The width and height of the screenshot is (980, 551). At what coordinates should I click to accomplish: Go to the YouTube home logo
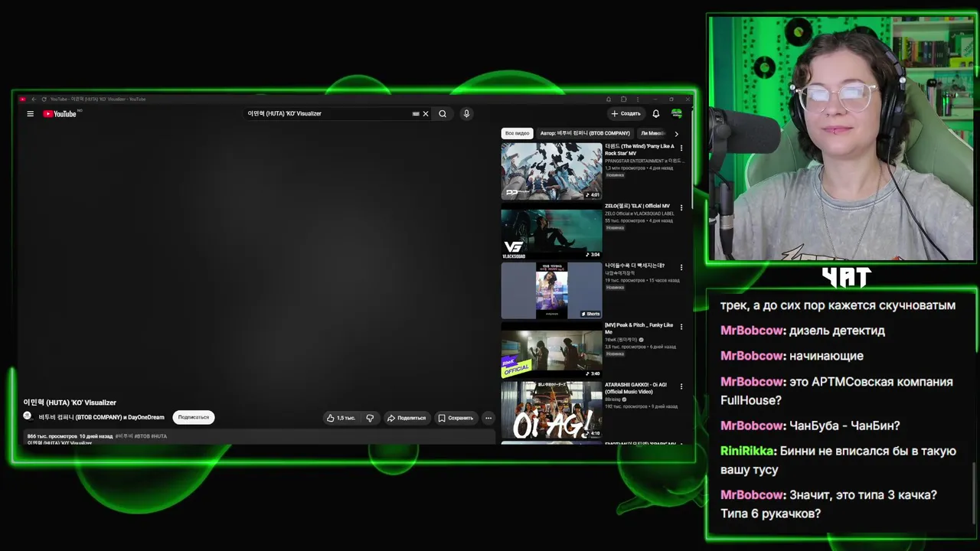(x=60, y=114)
